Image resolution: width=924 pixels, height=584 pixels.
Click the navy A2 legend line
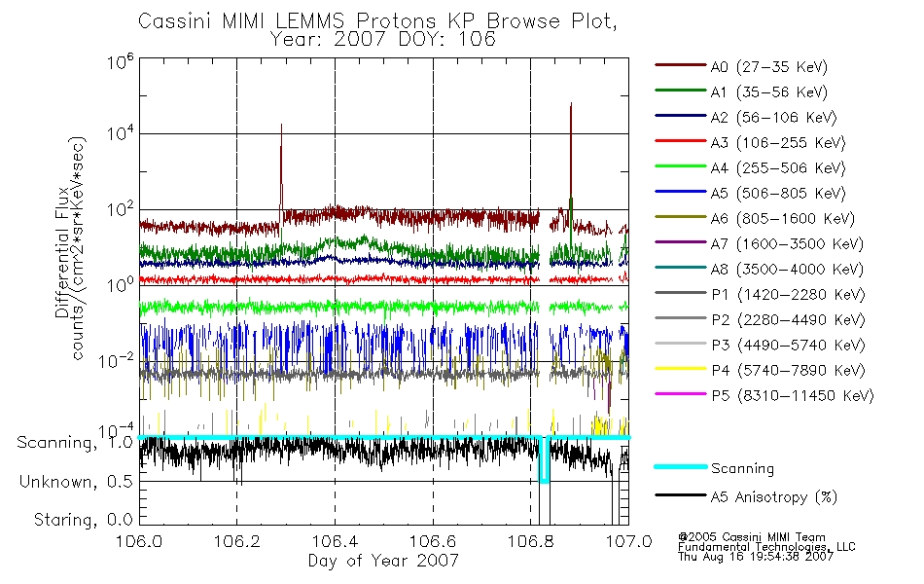(x=680, y=116)
